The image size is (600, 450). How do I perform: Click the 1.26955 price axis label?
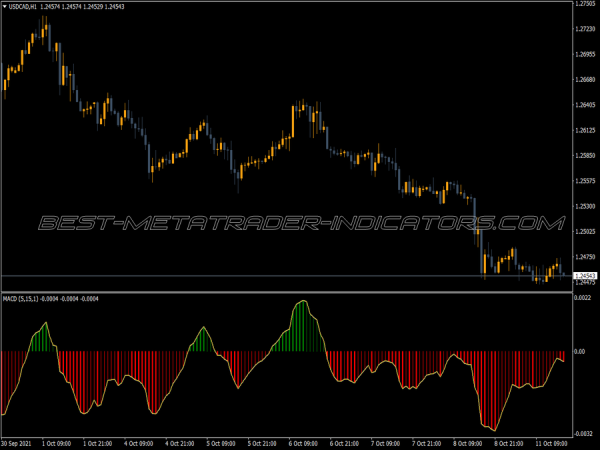(x=585, y=54)
